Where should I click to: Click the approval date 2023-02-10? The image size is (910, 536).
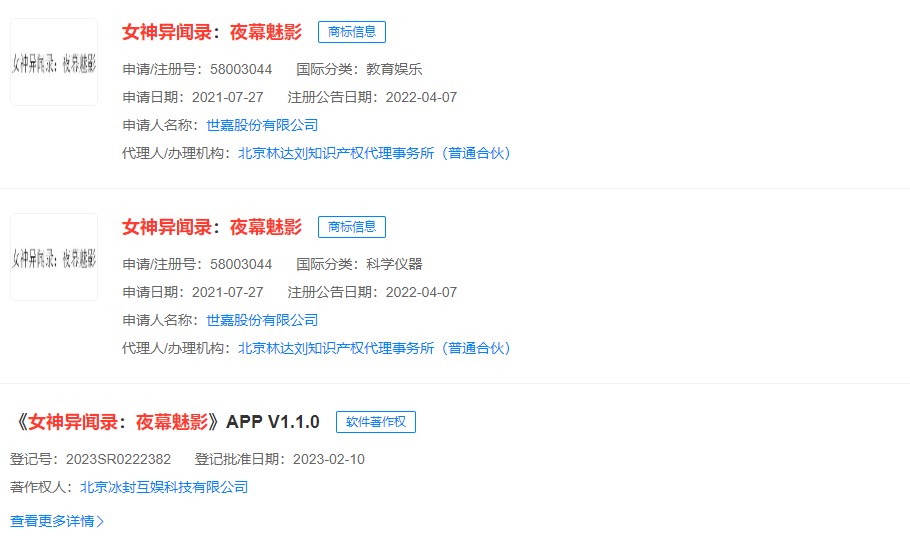(x=328, y=459)
